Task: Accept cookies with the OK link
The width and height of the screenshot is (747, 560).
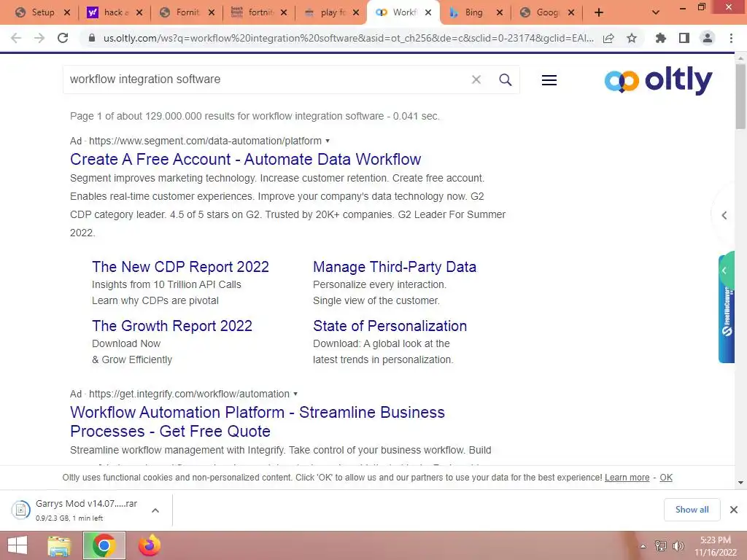Action: (666, 478)
